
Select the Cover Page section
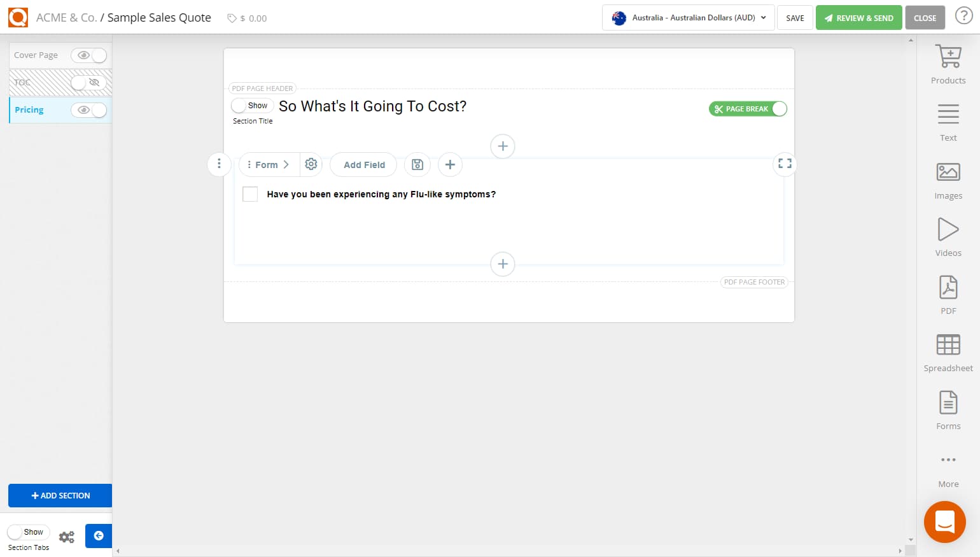click(36, 55)
